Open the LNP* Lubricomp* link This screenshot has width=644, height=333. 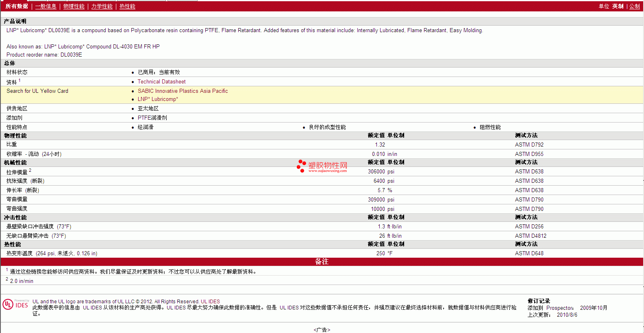click(158, 99)
